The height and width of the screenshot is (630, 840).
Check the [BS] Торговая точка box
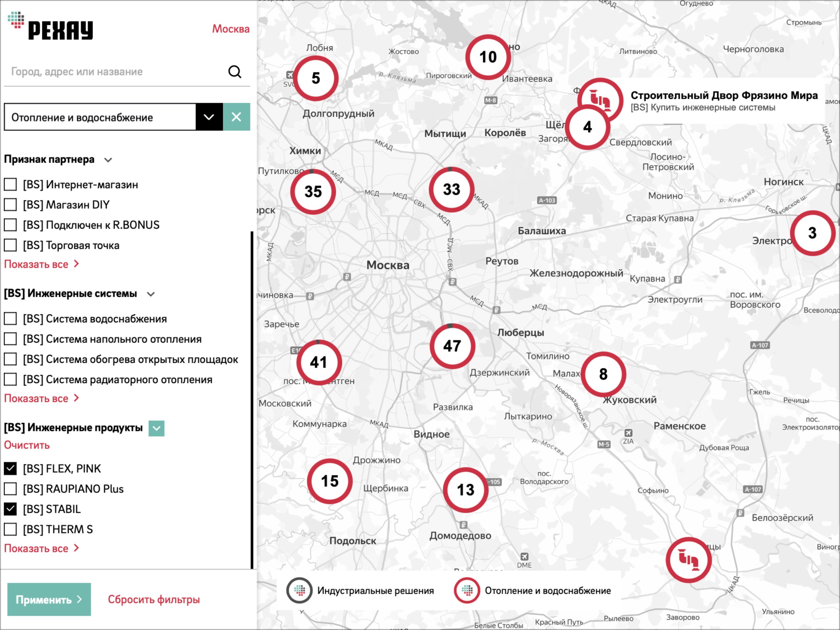tap(10, 245)
